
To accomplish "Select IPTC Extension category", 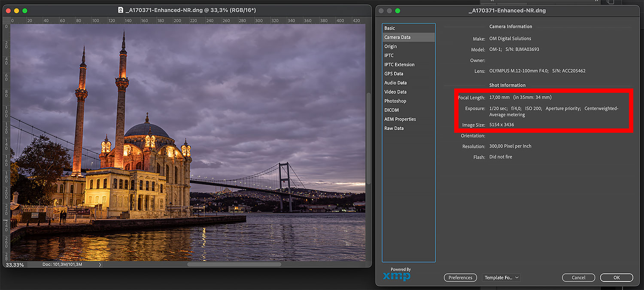I will (399, 64).
